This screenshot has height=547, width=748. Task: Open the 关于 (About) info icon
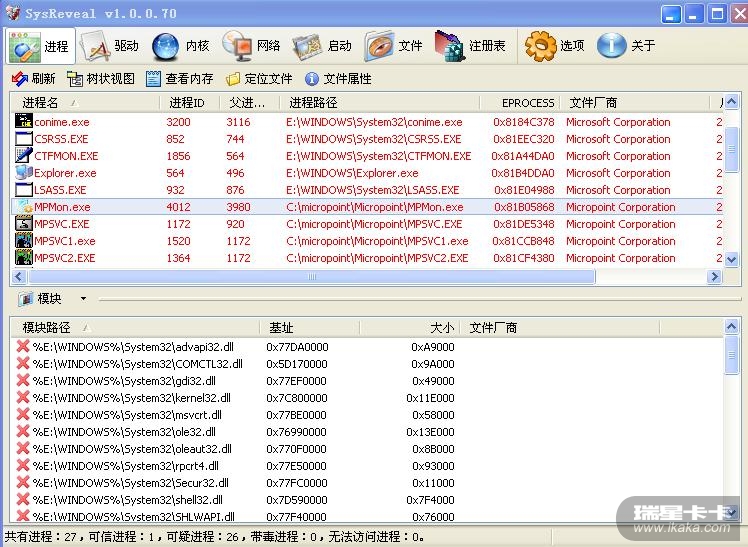click(612, 46)
